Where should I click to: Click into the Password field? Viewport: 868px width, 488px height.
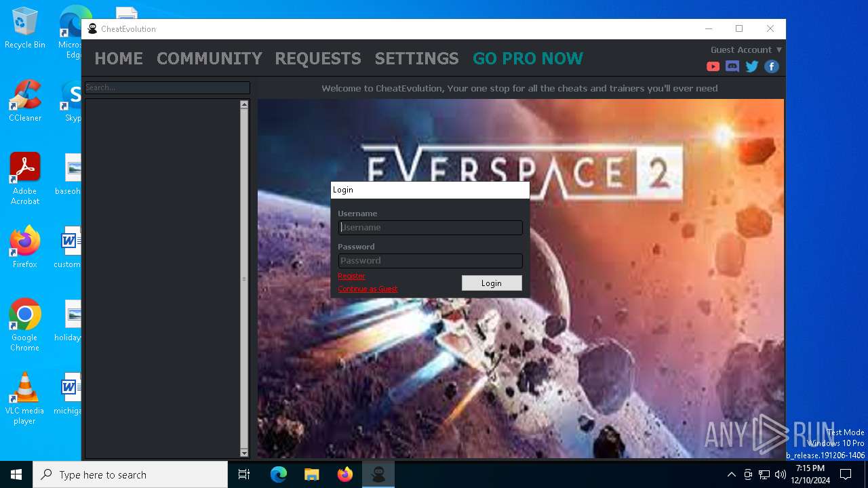click(x=430, y=261)
